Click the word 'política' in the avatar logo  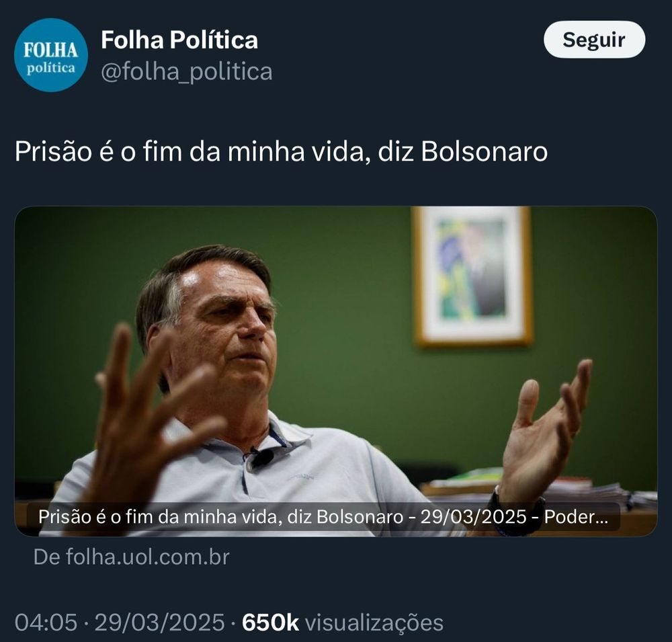[x=50, y=68]
